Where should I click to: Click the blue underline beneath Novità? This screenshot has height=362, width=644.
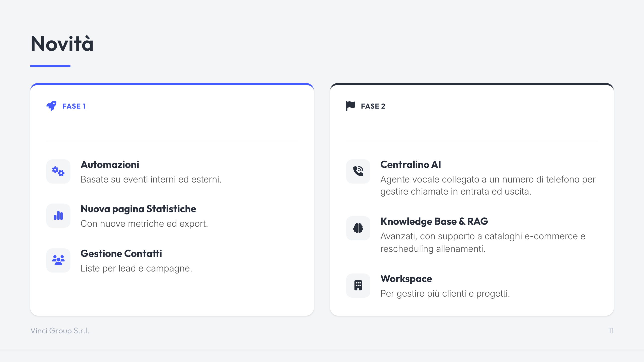(x=50, y=66)
